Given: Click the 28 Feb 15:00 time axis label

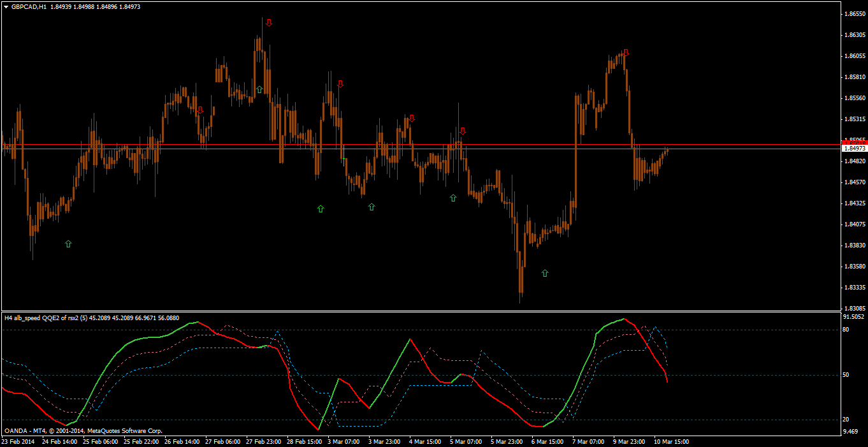Looking at the screenshot, I should point(305,441).
